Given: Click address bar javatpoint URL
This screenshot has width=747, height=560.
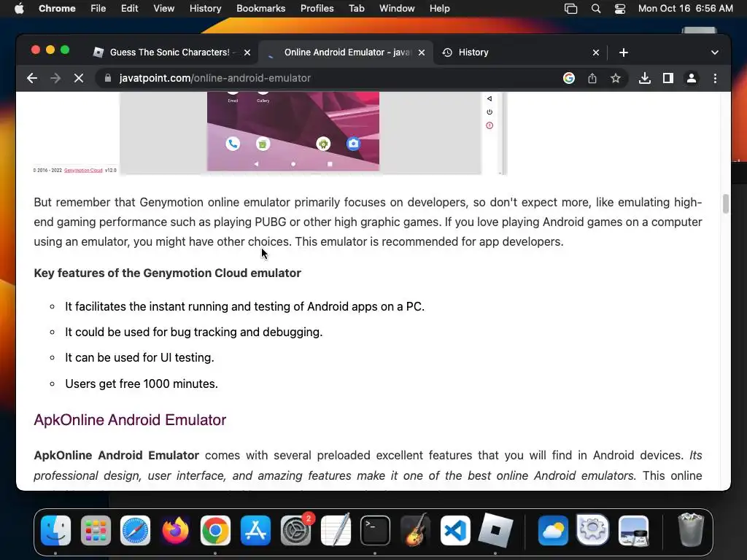Looking at the screenshot, I should point(215,78).
